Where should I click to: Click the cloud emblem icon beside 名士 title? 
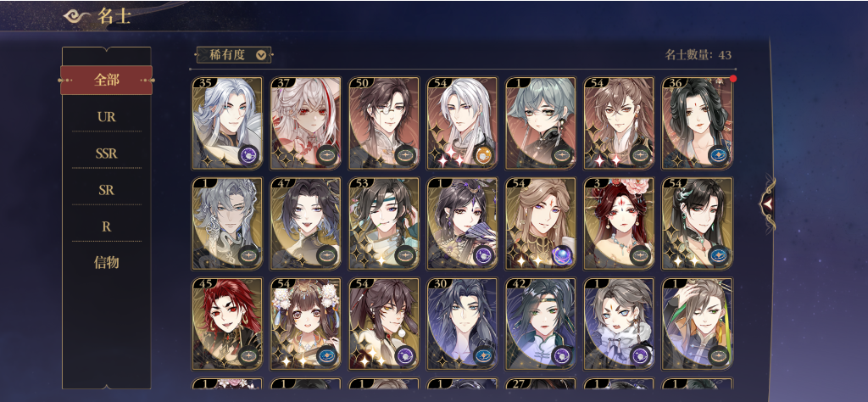pyautogui.click(x=77, y=16)
